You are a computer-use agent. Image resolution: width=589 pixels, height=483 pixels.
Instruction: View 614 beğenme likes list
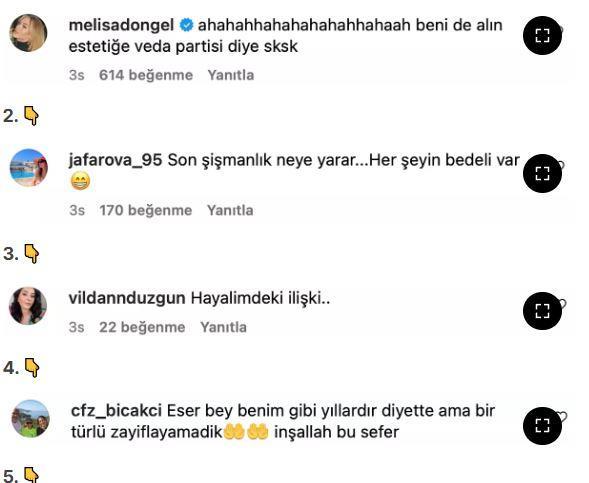(146, 75)
